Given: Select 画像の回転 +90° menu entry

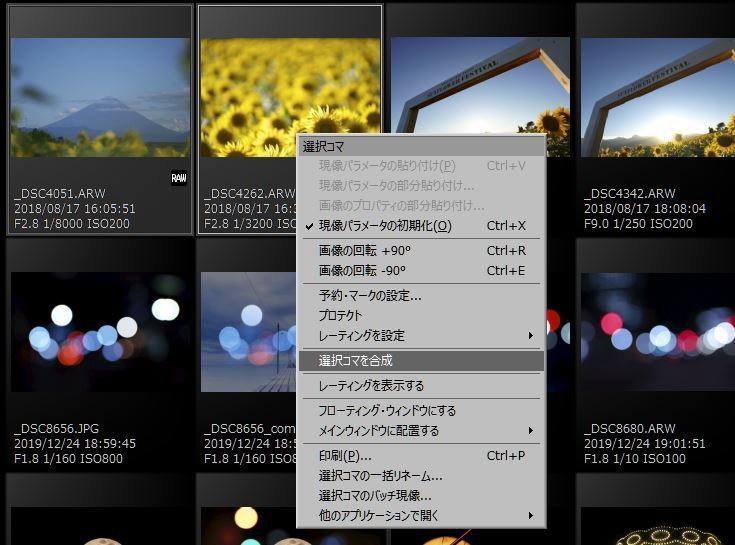Looking at the screenshot, I should 364,251.
